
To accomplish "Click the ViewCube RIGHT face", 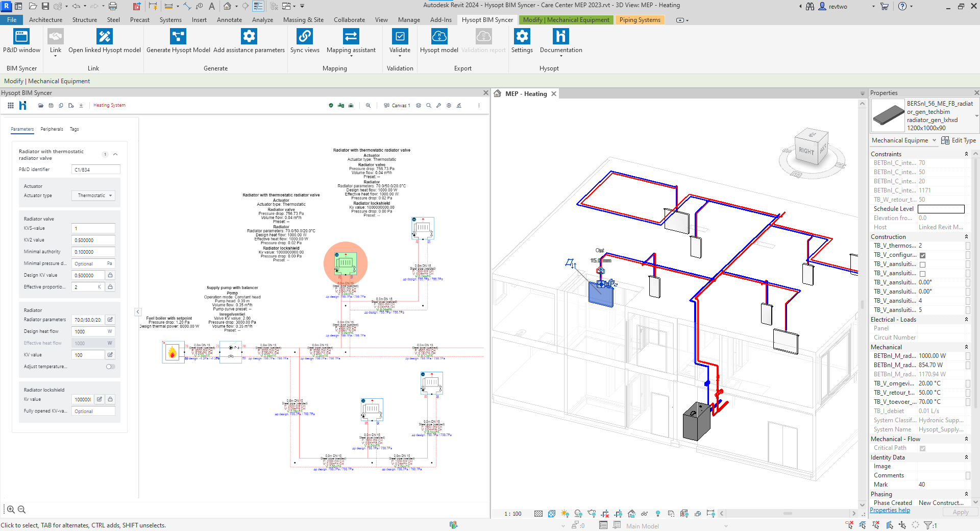I will pos(807,151).
